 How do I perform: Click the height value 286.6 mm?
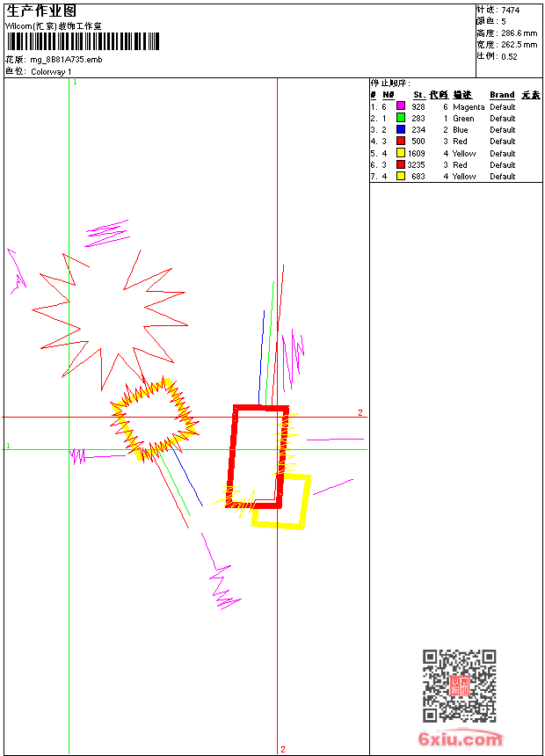coord(519,33)
